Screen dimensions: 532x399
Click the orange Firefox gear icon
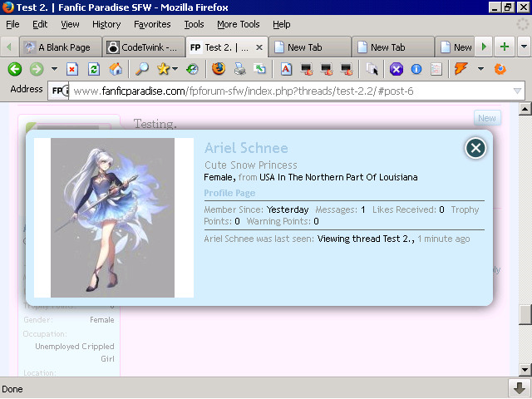(x=500, y=69)
